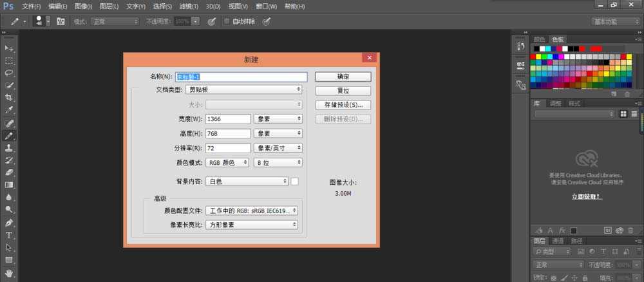The image size is (644, 282).
Task: Open the 颜色模式 dropdown showing RGB 颜色
Action: pos(227,163)
